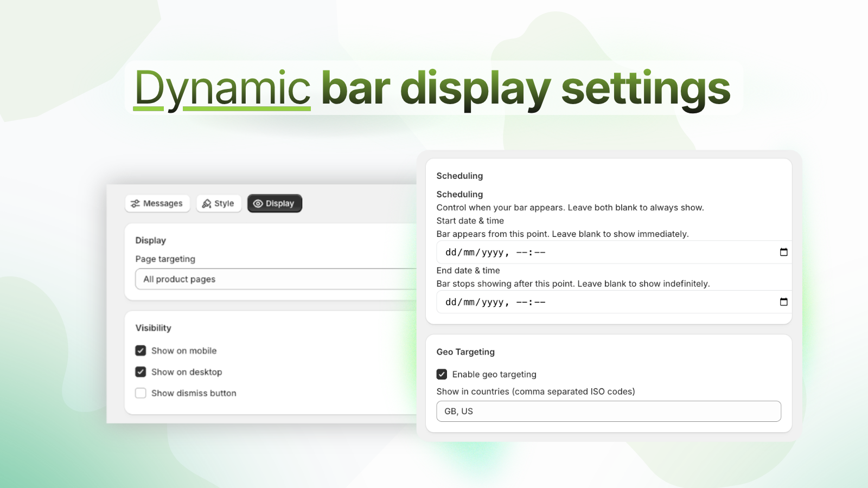Select the Display tab
The image size is (868, 488).
275,203
